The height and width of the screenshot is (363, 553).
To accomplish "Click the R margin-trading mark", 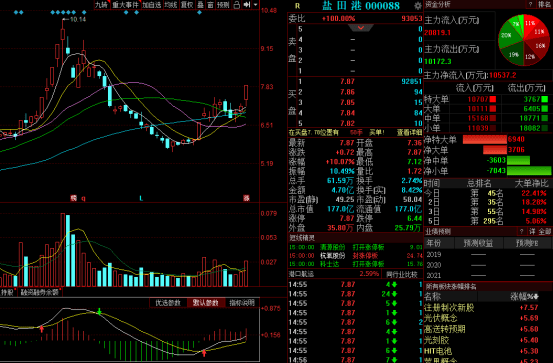I will click(x=297, y=6).
